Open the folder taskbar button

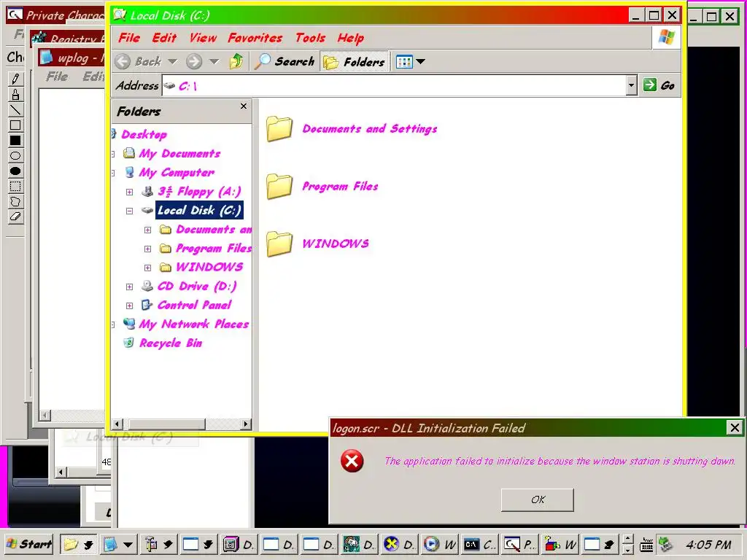tap(78, 544)
